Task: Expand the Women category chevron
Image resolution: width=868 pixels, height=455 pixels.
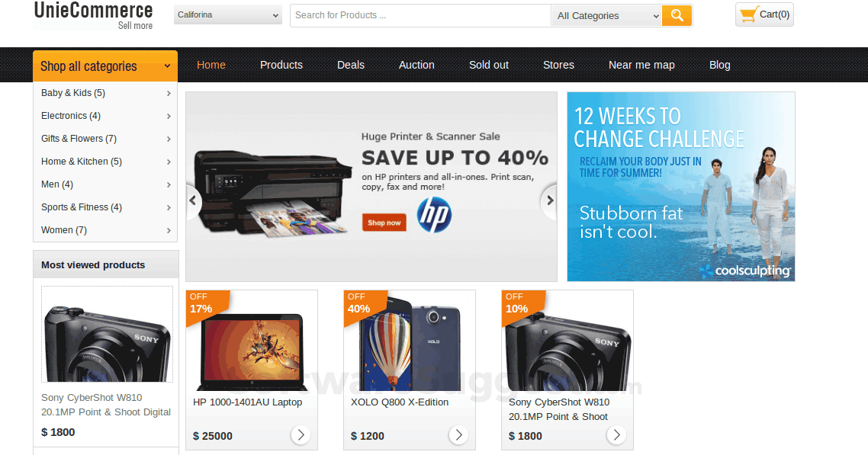Action: click(169, 230)
